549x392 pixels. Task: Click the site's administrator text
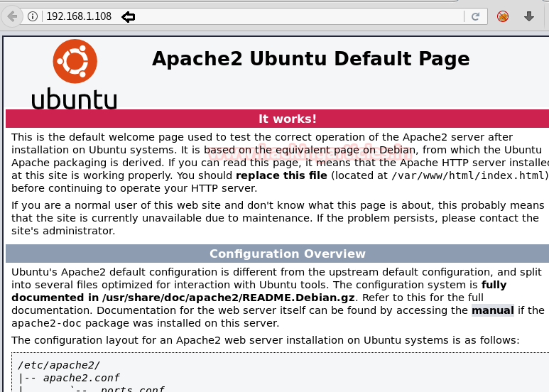tap(63, 231)
